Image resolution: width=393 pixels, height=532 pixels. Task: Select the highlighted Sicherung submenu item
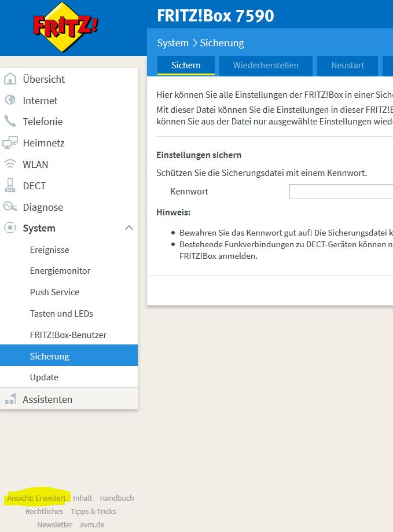click(x=69, y=355)
